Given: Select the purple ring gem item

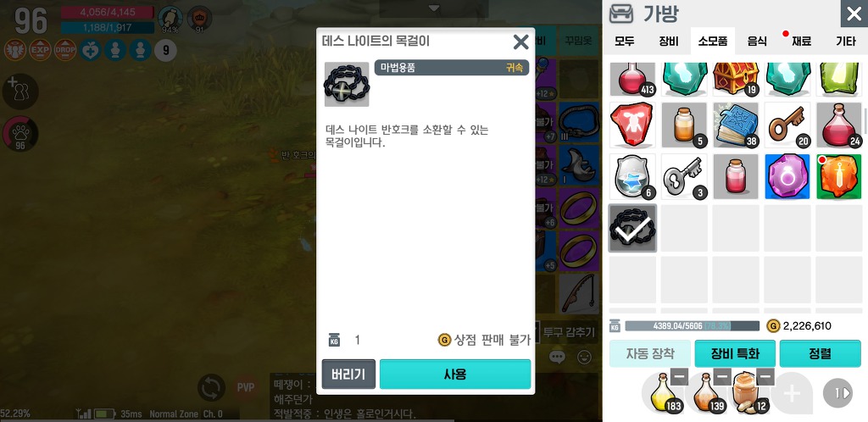Looking at the screenshot, I should (x=787, y=176).
